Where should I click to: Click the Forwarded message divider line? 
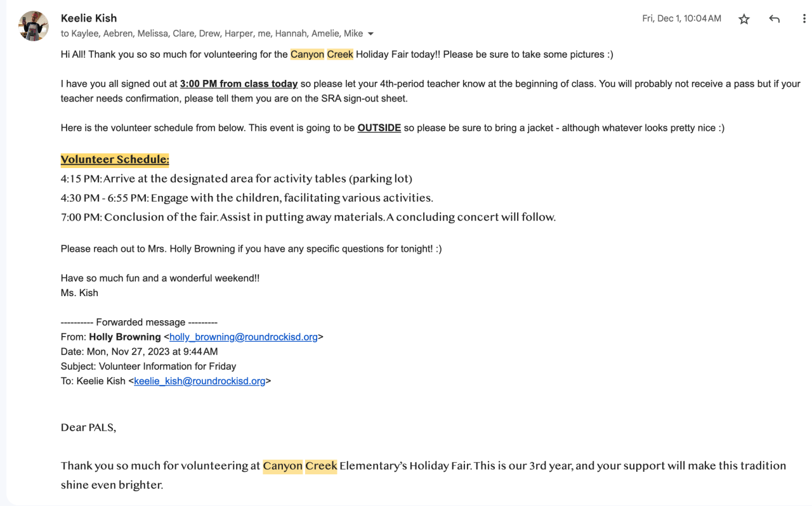point(139,322)
